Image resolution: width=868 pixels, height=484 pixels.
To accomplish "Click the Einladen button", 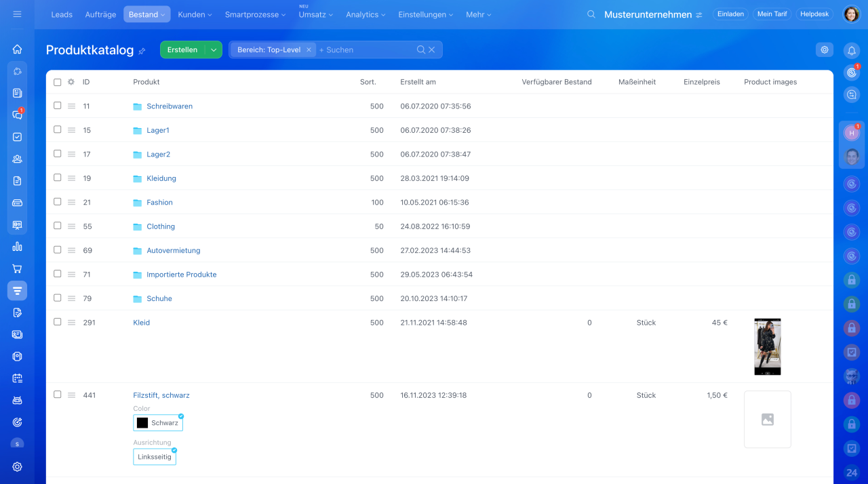I will click(x=730, y=14).
